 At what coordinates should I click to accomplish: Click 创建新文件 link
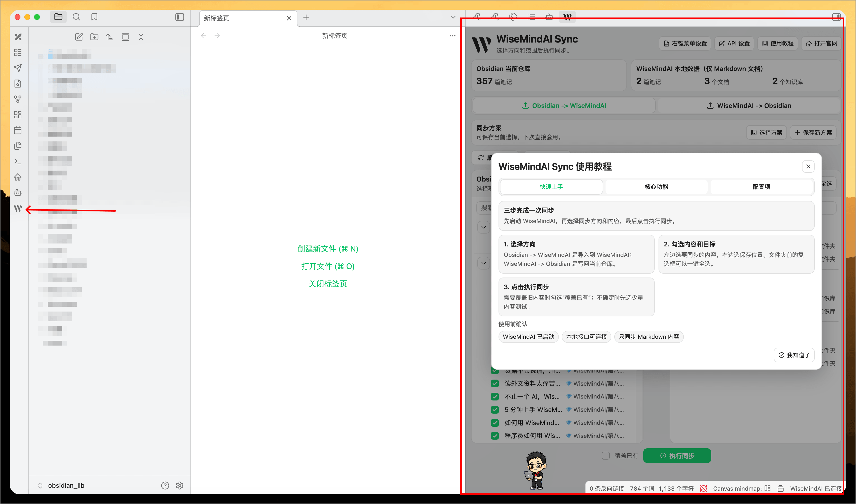328,249
